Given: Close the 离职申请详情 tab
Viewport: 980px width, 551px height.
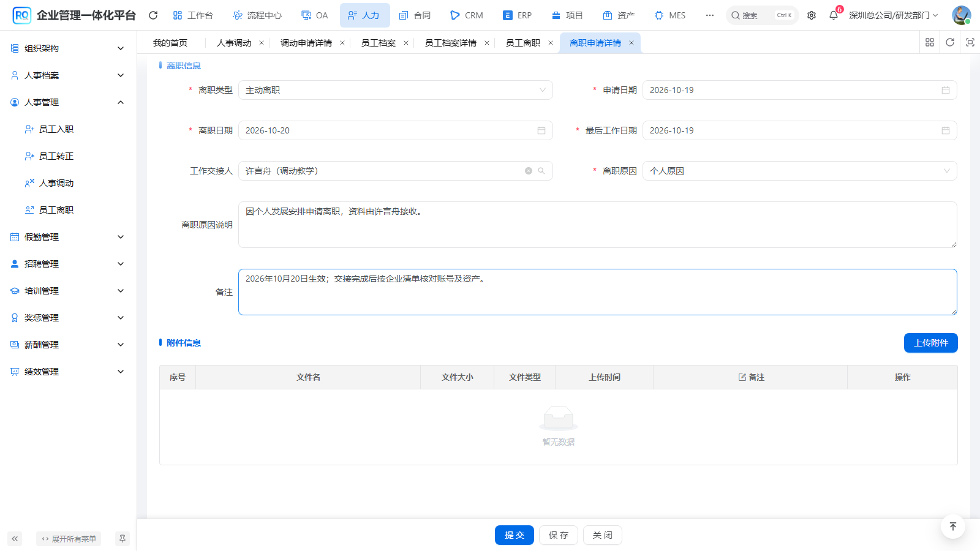Looking at the screenshot, I should point(631,43).
